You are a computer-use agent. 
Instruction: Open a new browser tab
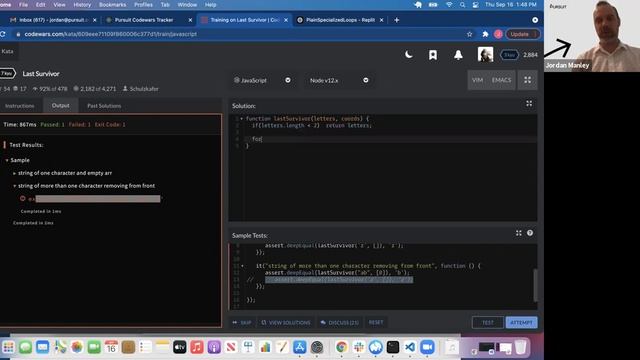(396, 20)
